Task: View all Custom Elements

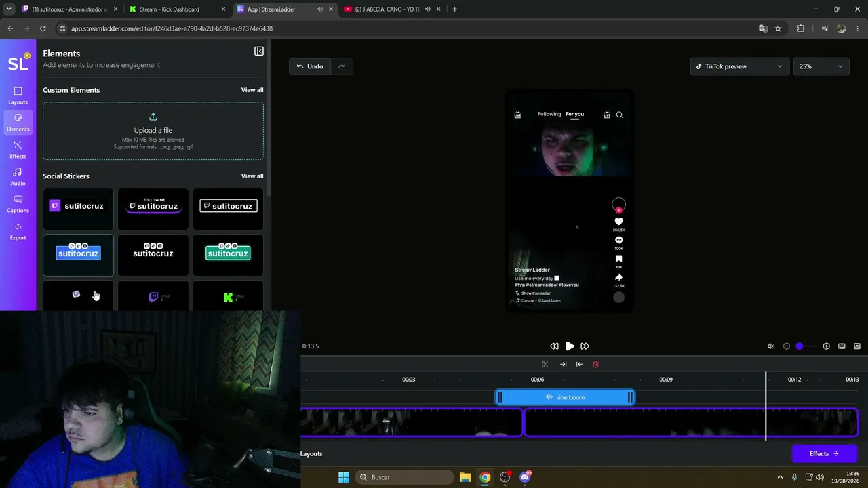Action: (252, 90)
